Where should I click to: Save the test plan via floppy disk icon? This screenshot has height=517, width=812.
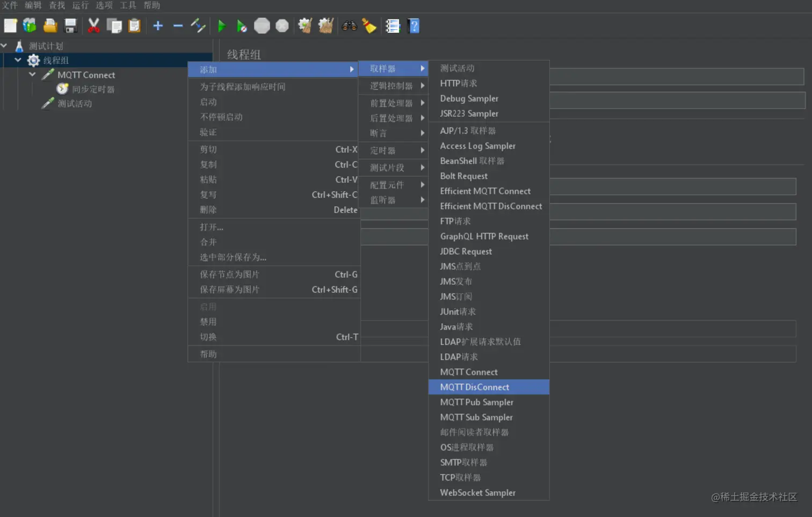tap(71, 25)
